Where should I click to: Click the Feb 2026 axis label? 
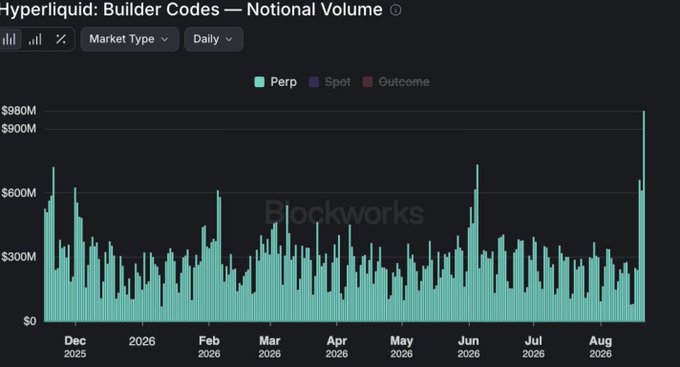[209, 347]
